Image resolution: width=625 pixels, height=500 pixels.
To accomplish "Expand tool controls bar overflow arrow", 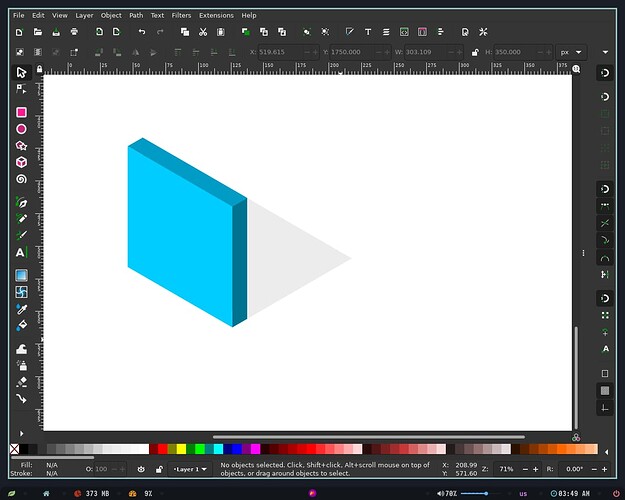I will [605, 52].
